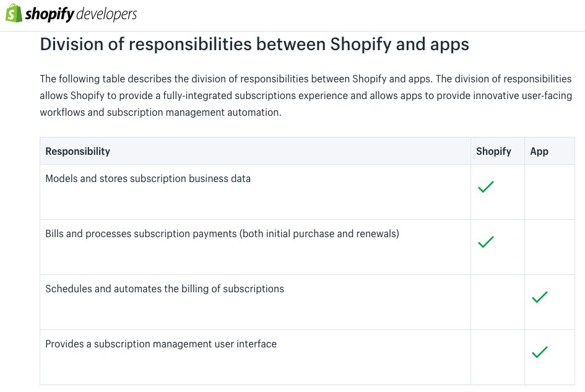The height and width of the screenshot is (392, 585).
Task: Select 'Schedules and automates the billing of subscriptions' cell
Action: [255, 302]
